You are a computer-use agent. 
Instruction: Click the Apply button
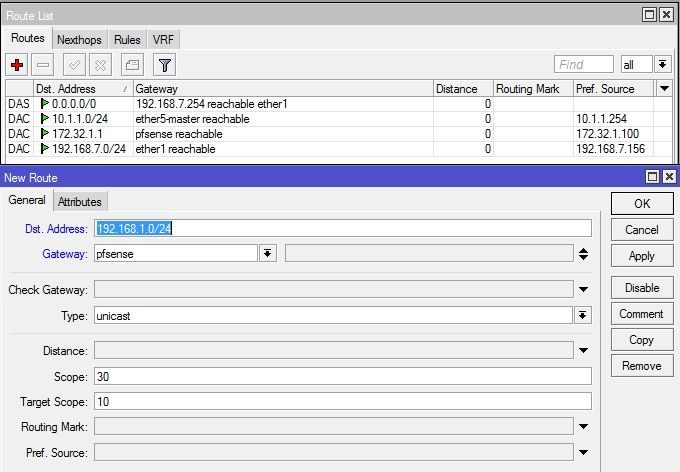[x=642, y=256]
